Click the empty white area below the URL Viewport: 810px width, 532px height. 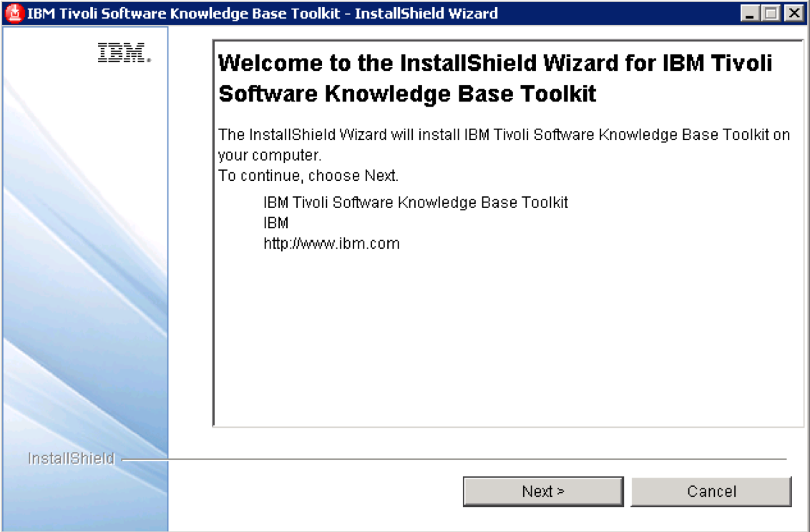point(508,343)
